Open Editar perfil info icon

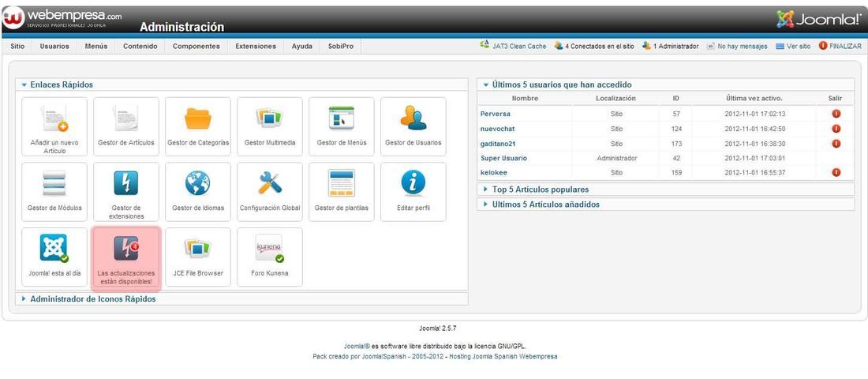(x=413, y=192)
